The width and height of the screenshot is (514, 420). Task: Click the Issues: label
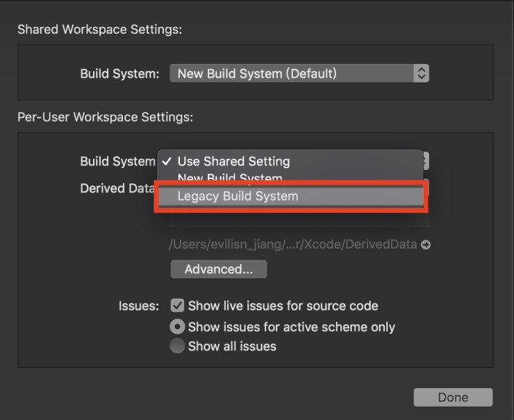(138, 305)
